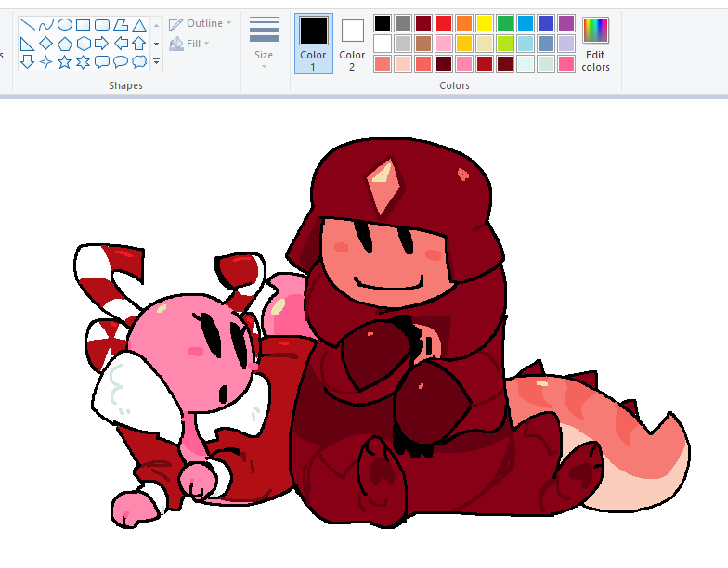Screen dimensions: 728x568
Task: Pick the gold palette swatch
Action: (464, 44)
